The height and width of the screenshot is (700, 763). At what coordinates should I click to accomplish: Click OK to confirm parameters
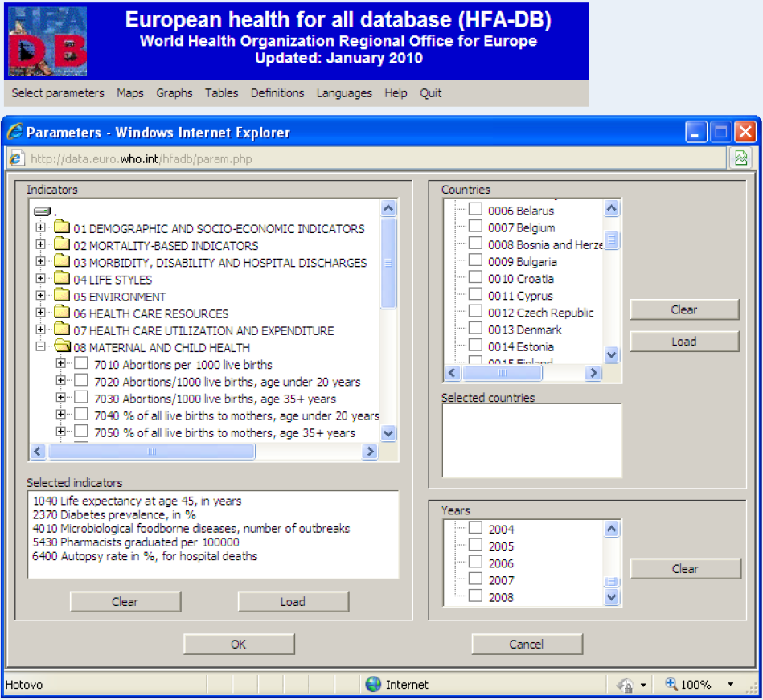(x=239, y=644)
